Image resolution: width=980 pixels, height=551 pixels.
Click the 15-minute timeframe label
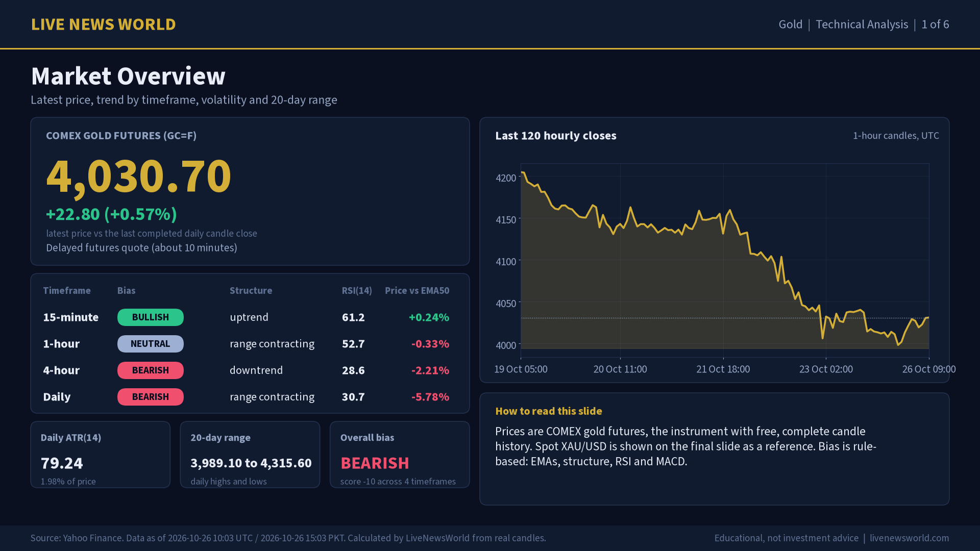(71, 317)
